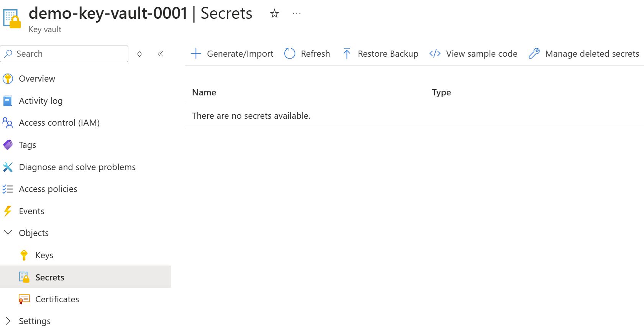Click the Activity log book icon
644x336 pixels.
point(8,101)
